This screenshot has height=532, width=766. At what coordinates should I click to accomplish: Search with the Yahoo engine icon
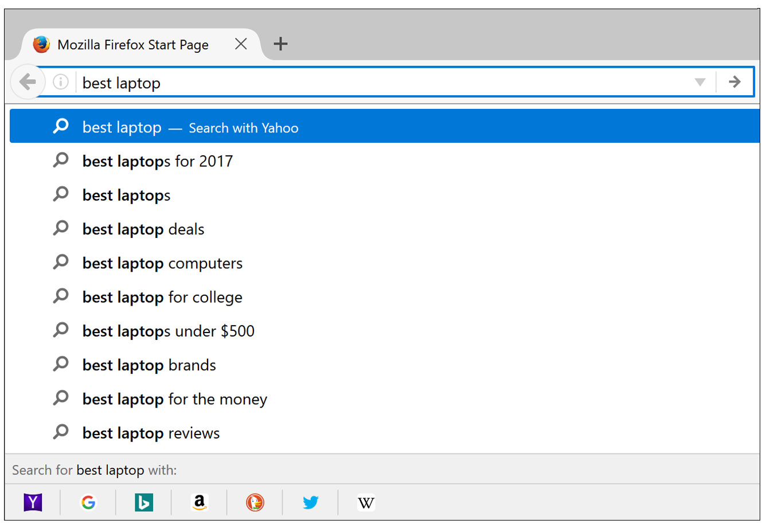(x=33, y=503)
